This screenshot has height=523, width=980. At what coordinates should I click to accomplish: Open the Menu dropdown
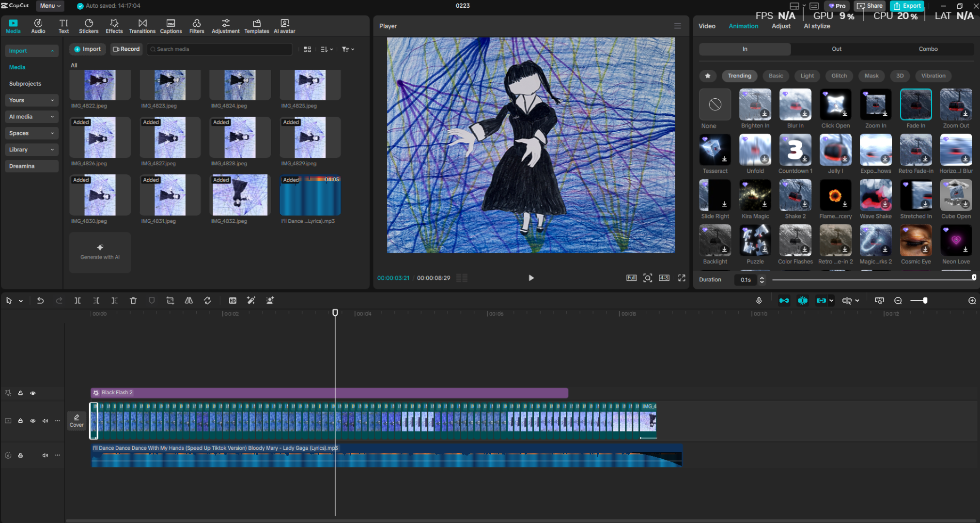pos(50,6)
